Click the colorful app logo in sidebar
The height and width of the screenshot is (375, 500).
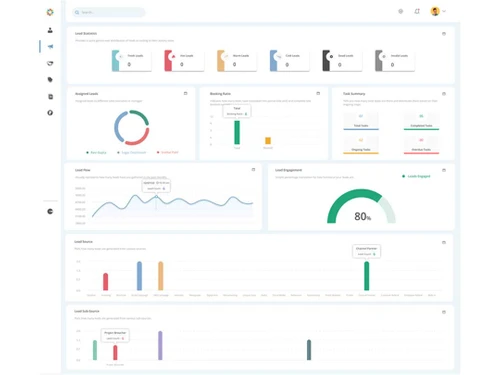coord(50,12)
